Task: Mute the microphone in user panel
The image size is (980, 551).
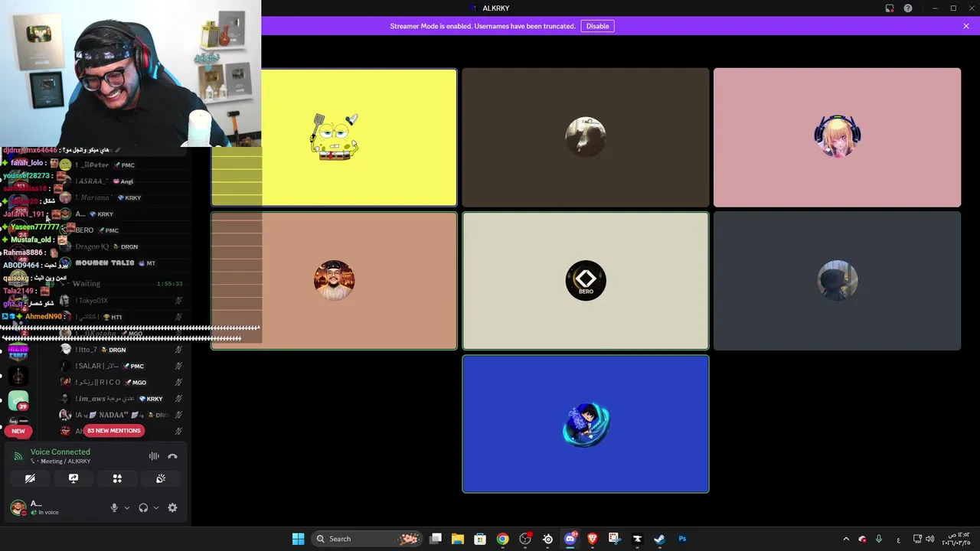Action: [114, 507]
